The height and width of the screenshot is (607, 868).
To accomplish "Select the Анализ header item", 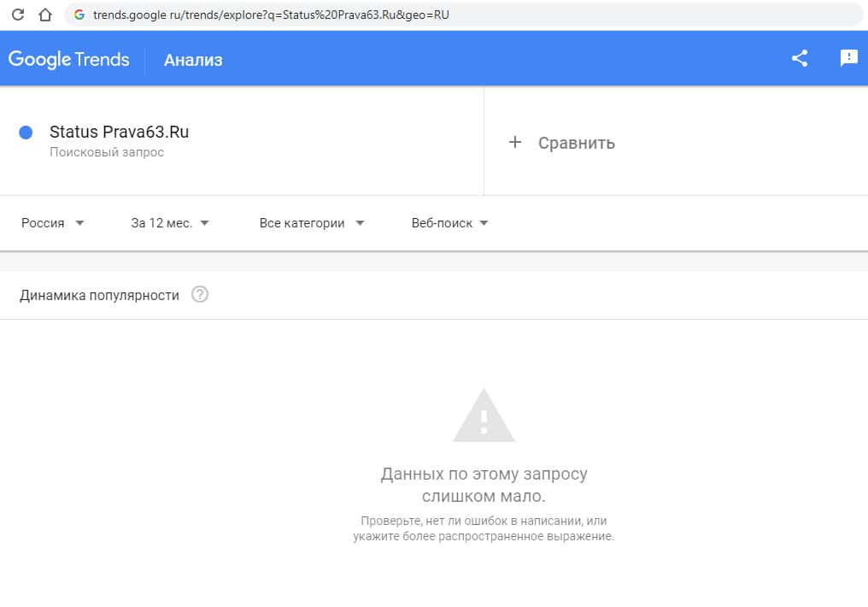I will pos(193,60).
